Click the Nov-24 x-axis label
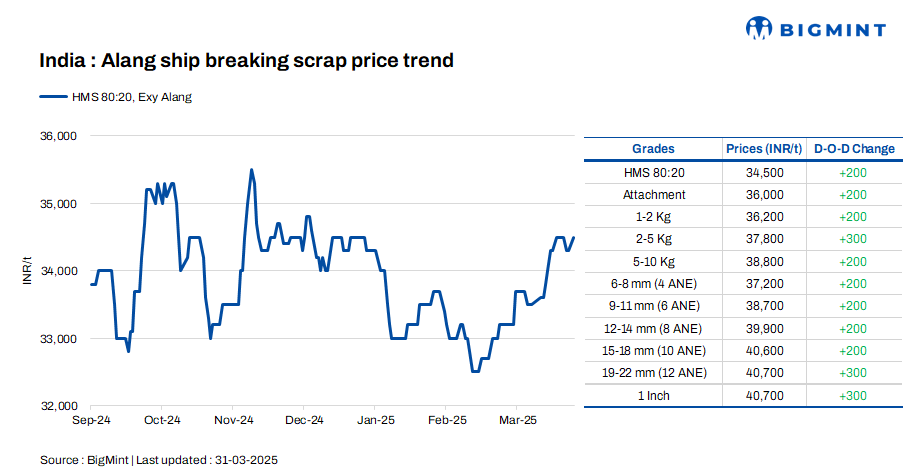The image size is (904, 471). pyautogui.click(x=234, y=421)
